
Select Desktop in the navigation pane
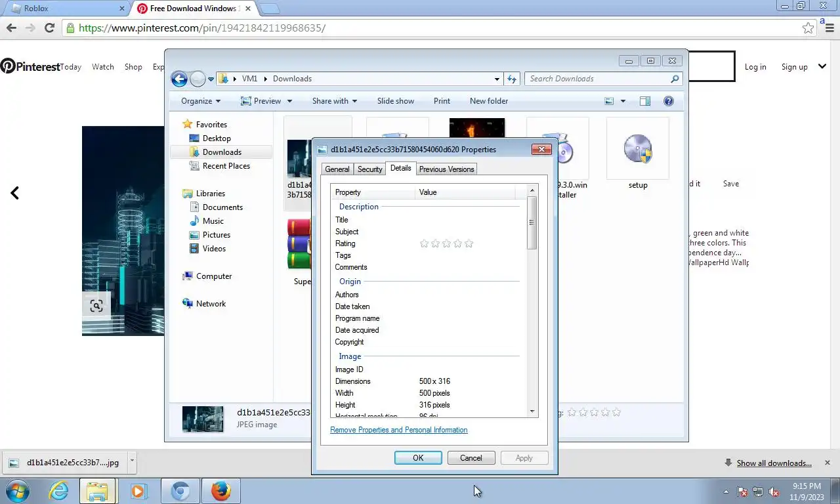pyautogui.click(x=217, y=138)
